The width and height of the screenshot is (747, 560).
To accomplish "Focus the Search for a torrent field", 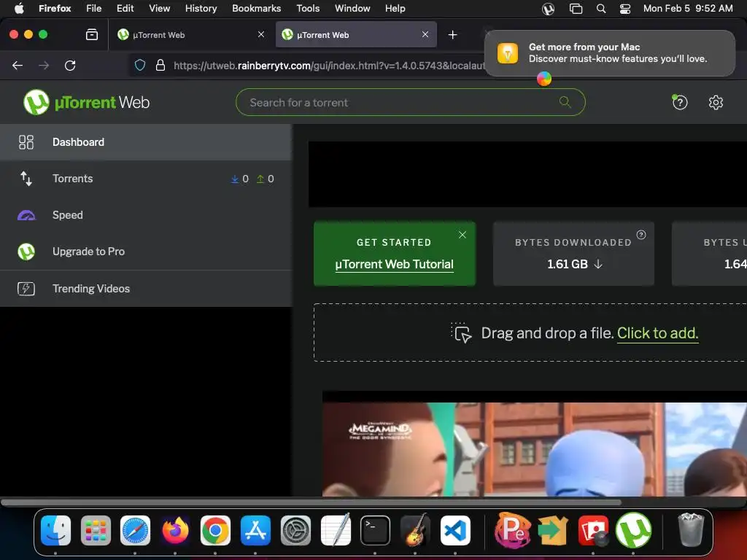I will [x=410, y=102].
